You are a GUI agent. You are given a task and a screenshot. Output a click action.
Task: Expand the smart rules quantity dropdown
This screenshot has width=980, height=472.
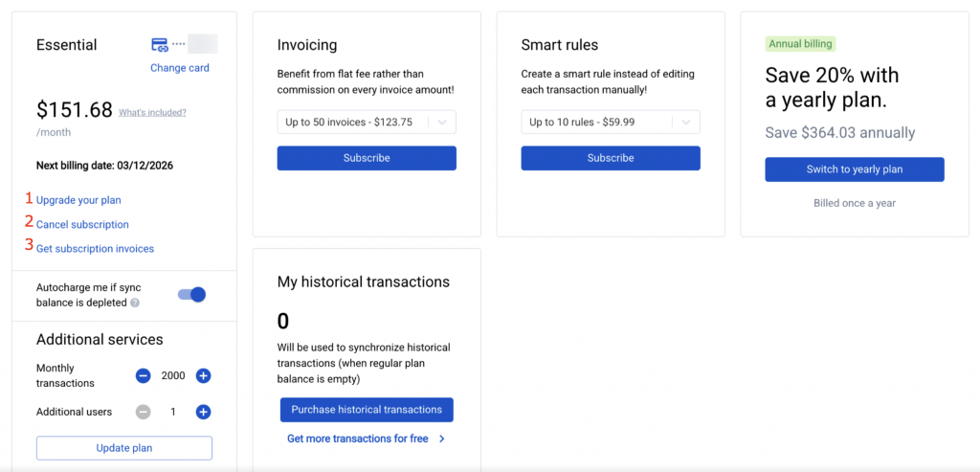click(611, 122)
